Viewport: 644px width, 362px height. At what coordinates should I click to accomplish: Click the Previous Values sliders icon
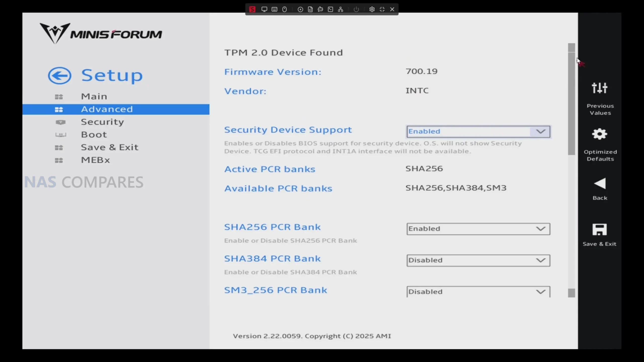[600, 88]
